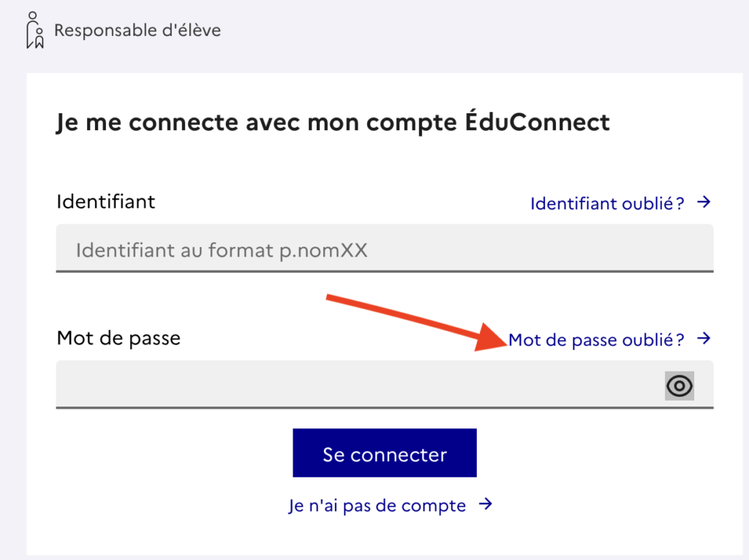Click arrow icon beside Je n'ai pas de compte

486,504
